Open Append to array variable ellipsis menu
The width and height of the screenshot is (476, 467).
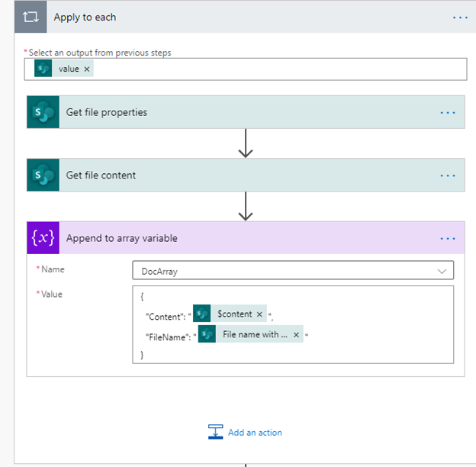pos(448,239)
